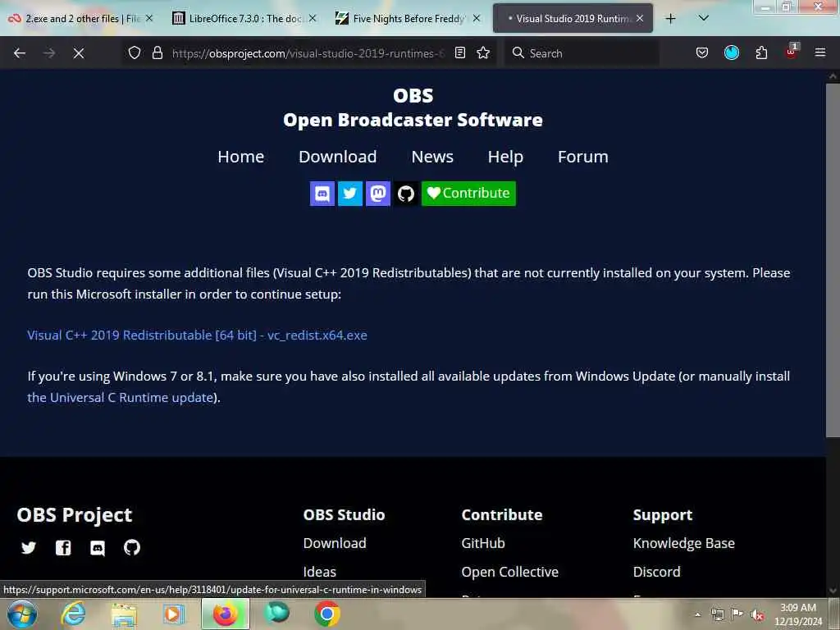Show hidden system tray icons arrow

coord(697,614)
